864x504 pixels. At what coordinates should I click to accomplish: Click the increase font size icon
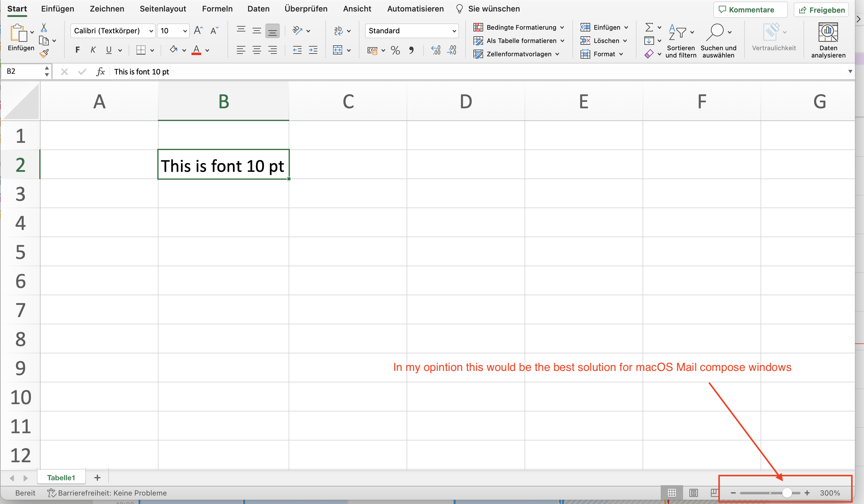click(198, 31)
